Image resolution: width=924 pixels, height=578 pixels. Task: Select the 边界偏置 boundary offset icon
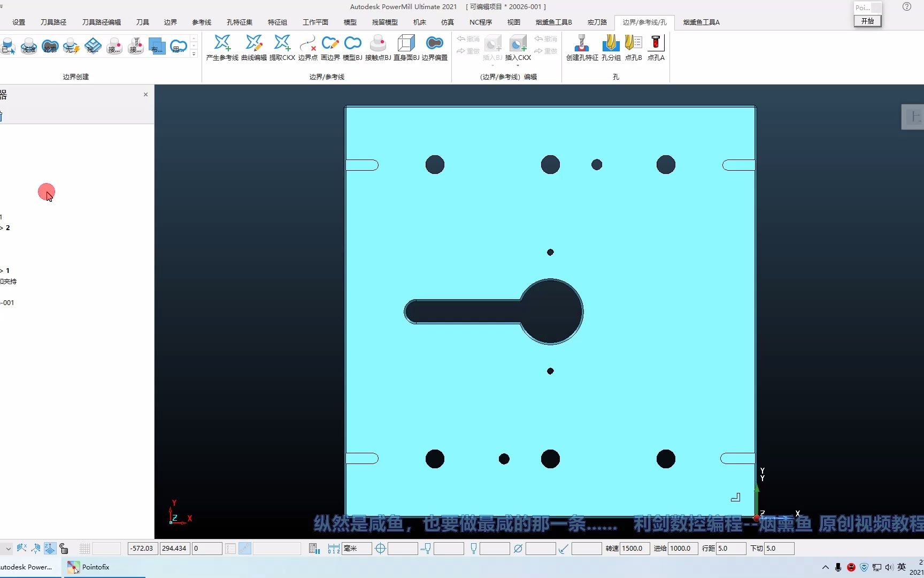tap(434, 47)
